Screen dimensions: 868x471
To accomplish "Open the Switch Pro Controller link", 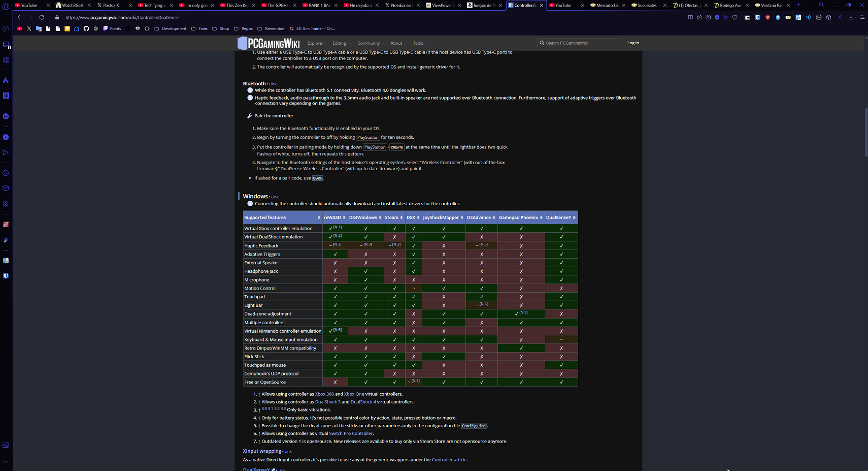I will [x=351, y=433].
